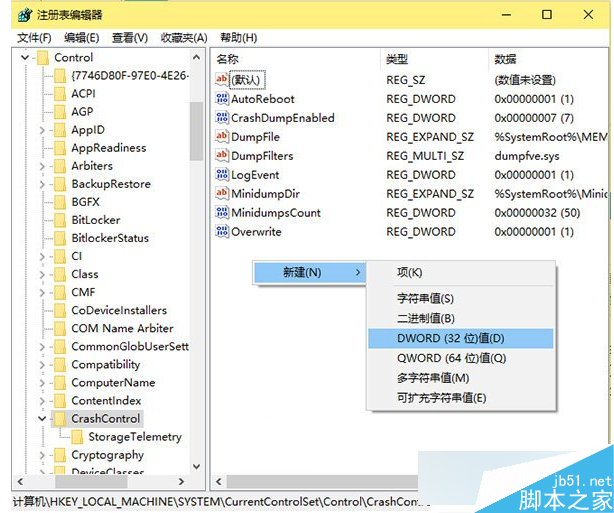Click the CrashDumpEnabled DWORD value icon
The height and width of the screenshot is (513, 614).
tap(222, 117)
